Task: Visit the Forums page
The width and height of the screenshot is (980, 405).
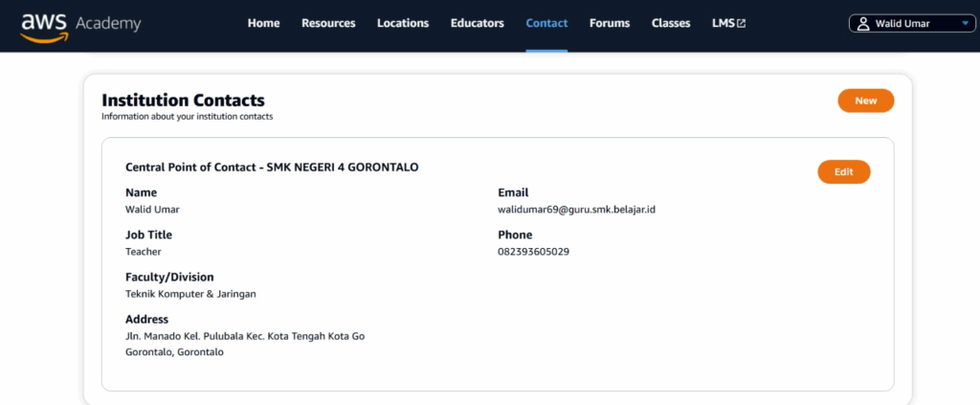Action: click(x=610, y=24)
